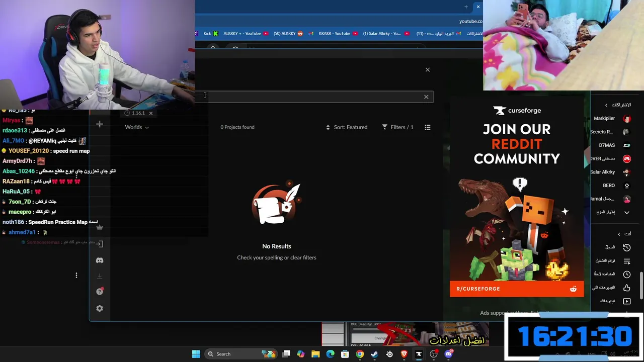Remove the 1.16.1 version filter chip
The height and width of the screenshot is (362, 644).
(x=150, y=113)
